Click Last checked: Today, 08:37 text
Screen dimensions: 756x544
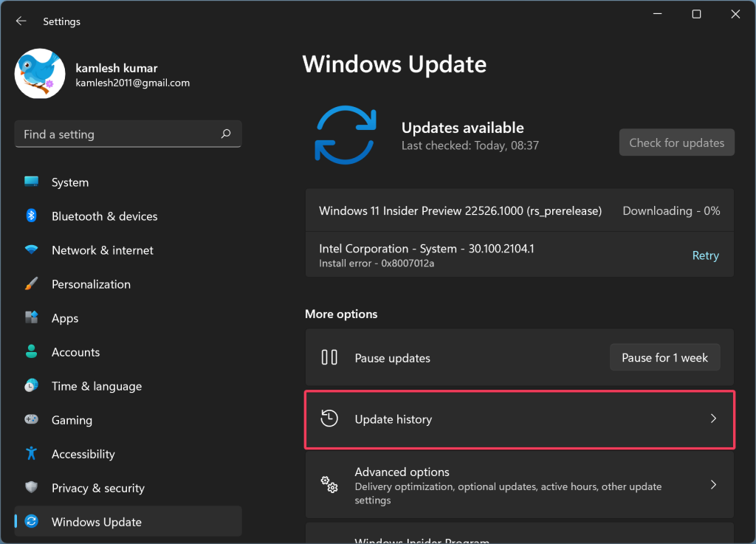tap(470, 145)
